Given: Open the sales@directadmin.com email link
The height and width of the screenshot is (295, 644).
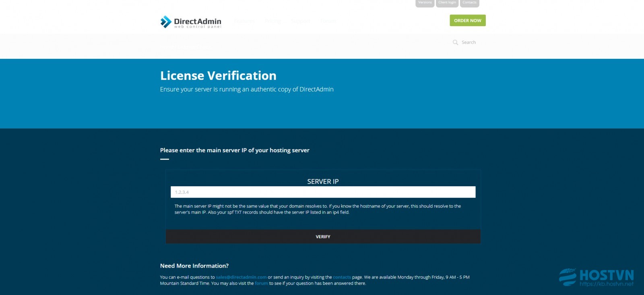Looking at the screenshot, I should click(241, 277).
